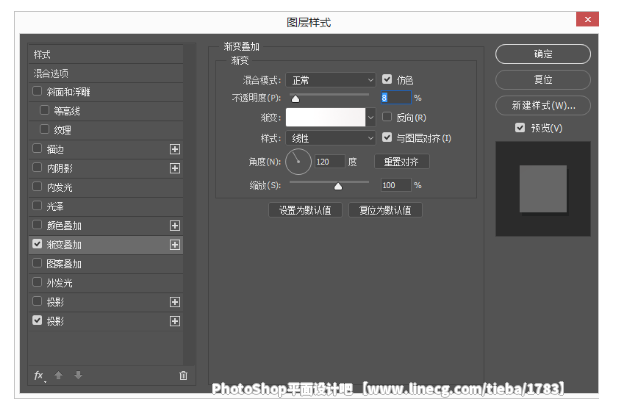Click the plus icon next to 描边
Image resolution: width=620 pixels, height=408 pixels.
pyautogui.click(x=175, y=149)
